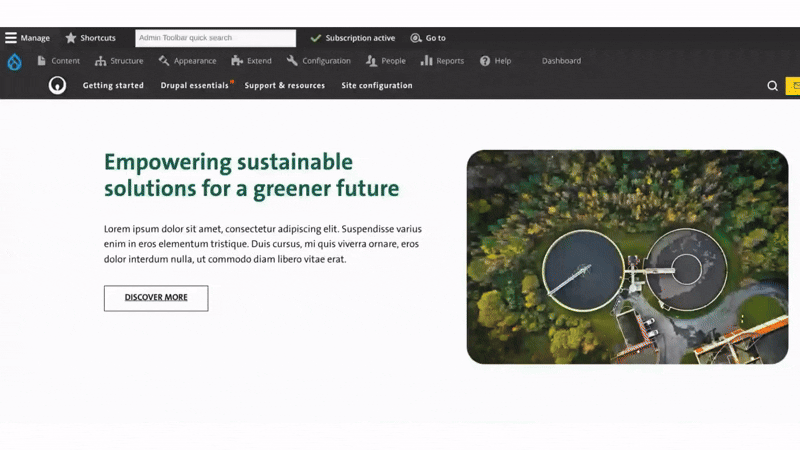Open the People admin menu
The image size is (800, 450).
click(x=386, y=61)
